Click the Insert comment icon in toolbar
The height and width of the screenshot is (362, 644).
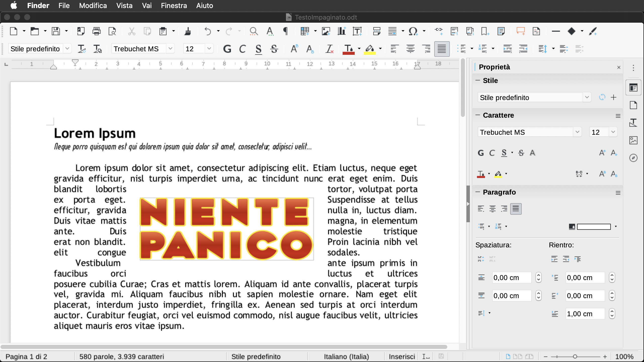[x=520, y=31]
